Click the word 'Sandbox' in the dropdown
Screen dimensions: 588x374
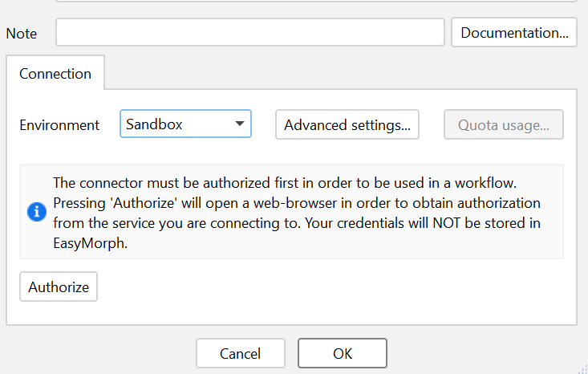[x=154, y=124]
